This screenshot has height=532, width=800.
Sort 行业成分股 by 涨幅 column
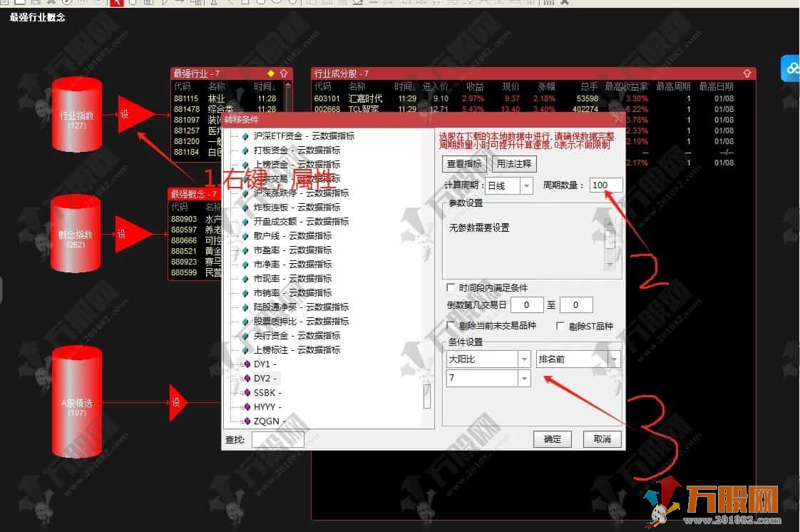pyautogui.click(x=546, y=87)
